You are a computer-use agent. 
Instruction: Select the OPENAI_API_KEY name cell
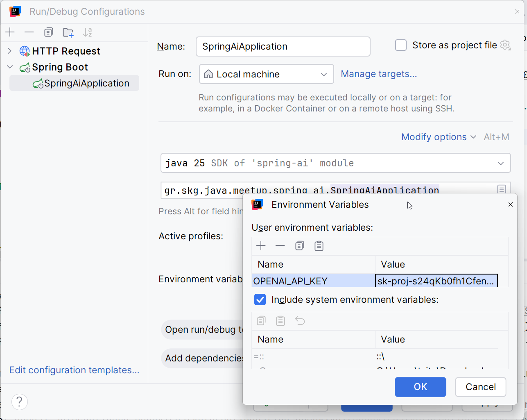314,281
